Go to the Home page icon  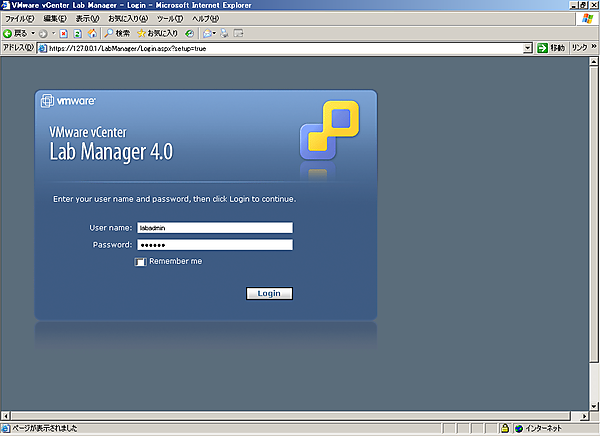(93, 33)
